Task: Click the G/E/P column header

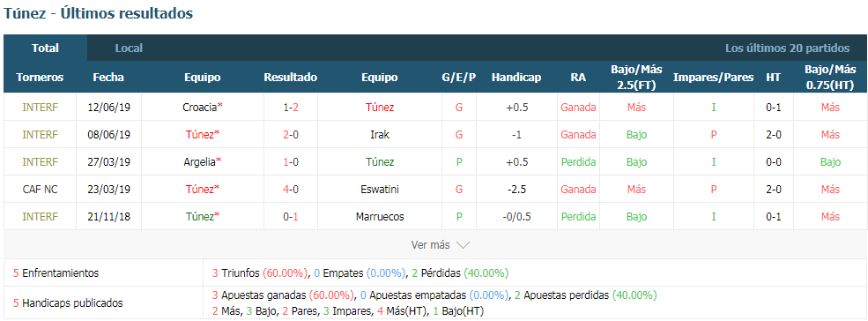Action: (x=459, y=77)
